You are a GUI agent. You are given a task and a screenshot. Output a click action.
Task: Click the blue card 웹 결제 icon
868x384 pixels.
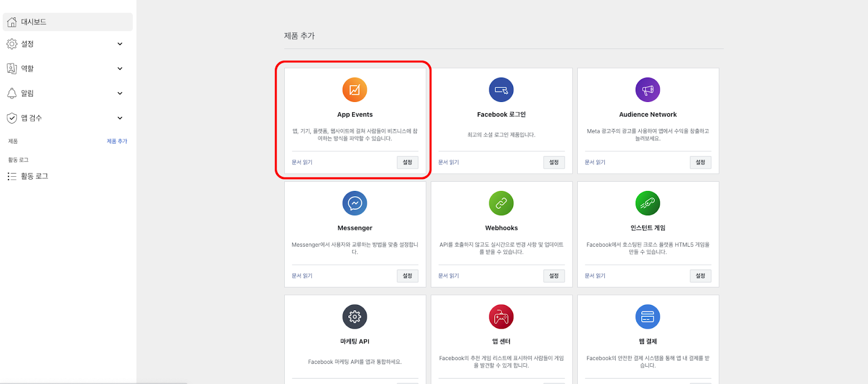click(x=648, y=317)
